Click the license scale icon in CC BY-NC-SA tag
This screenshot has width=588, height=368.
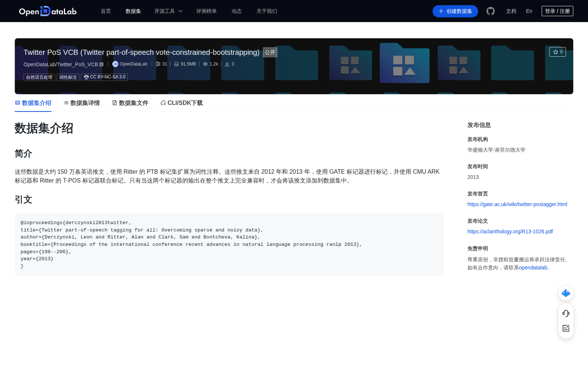click(86, 77)
